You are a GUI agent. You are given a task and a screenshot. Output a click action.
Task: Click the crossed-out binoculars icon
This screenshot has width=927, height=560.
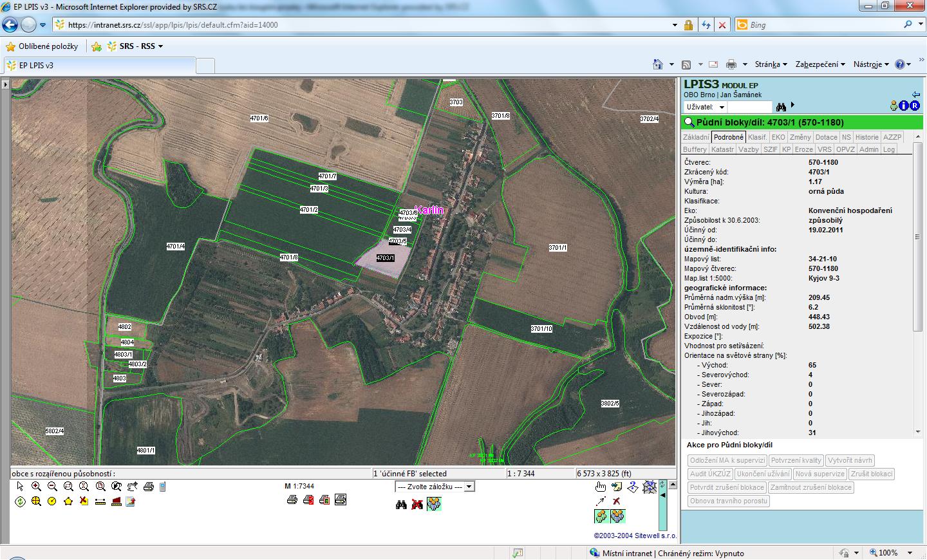point(417,505)
